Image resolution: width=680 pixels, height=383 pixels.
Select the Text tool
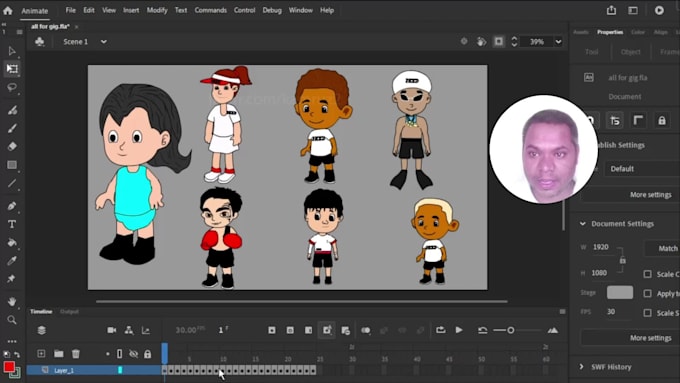(x=12, y=224)
